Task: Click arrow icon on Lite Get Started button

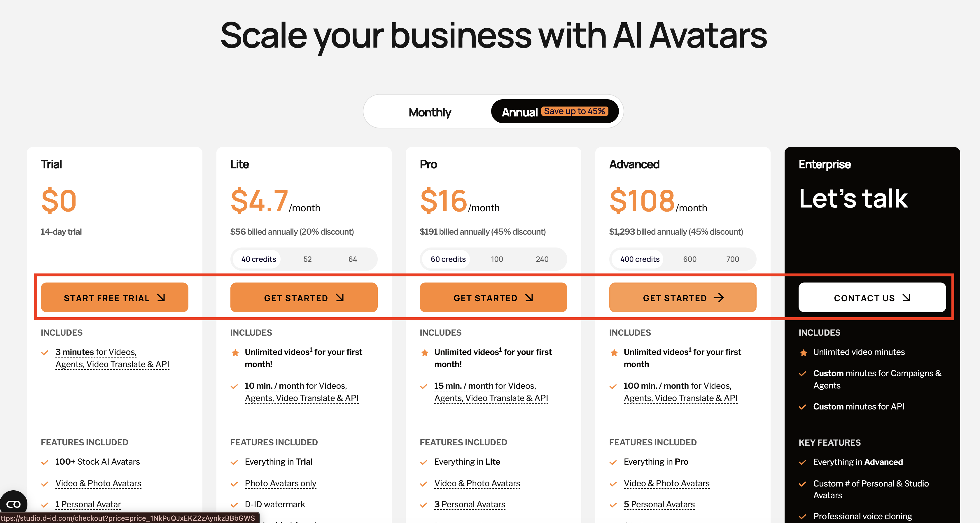Action: click(x=340, y=298)
